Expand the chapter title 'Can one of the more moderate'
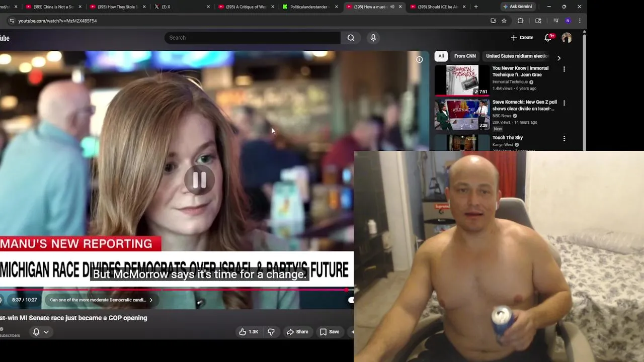 (x=101, y=300)
